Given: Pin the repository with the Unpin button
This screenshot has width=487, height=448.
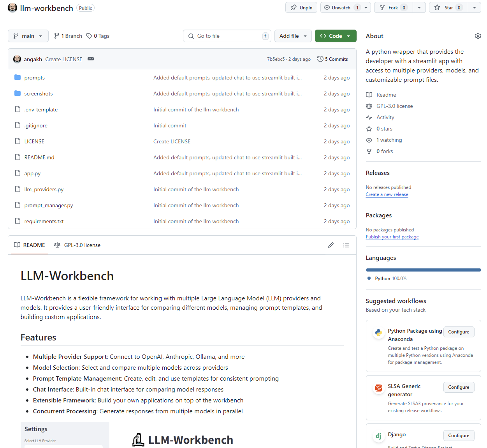Looking at the screenshot, I should tap(301, 8).
